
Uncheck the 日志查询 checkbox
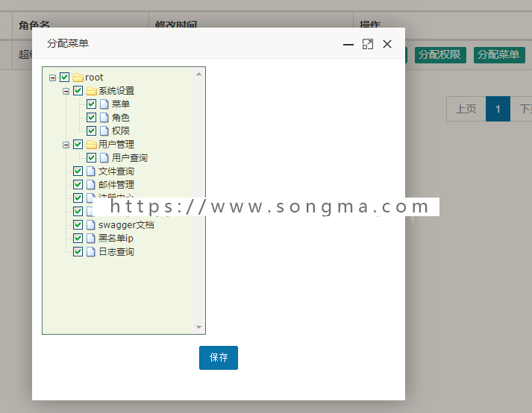(78, 251)
